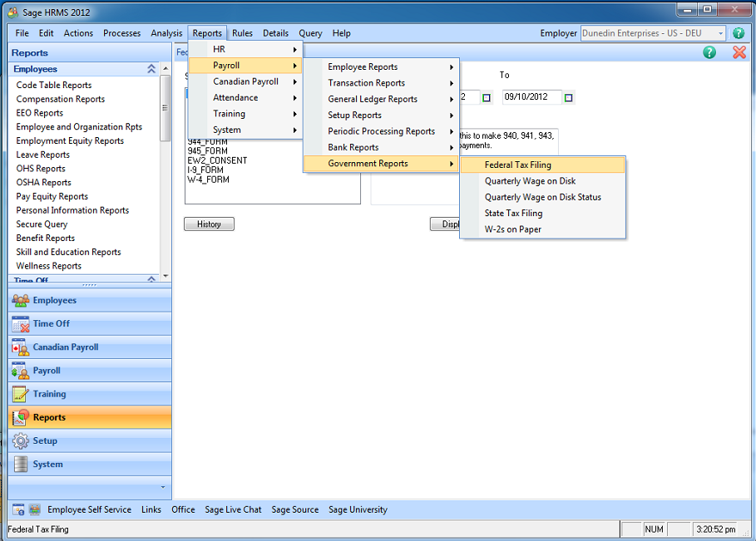Click the Training notepad icon
The height and width of the screenshot is (541, 756).
(x=21, y=394)
